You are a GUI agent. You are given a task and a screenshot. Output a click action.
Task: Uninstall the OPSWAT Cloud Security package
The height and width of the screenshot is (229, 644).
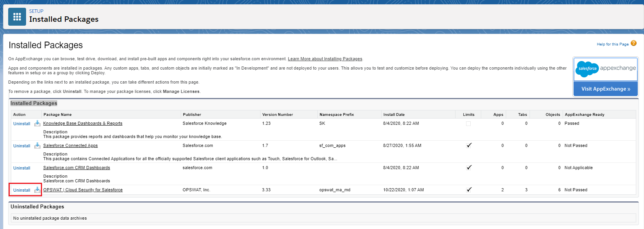(x=22, y=190)
